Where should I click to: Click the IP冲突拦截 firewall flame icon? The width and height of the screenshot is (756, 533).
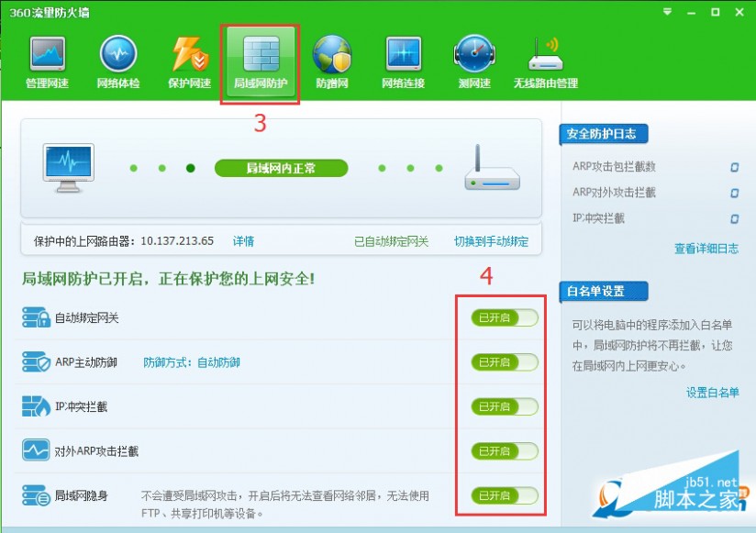click(36, 406)
